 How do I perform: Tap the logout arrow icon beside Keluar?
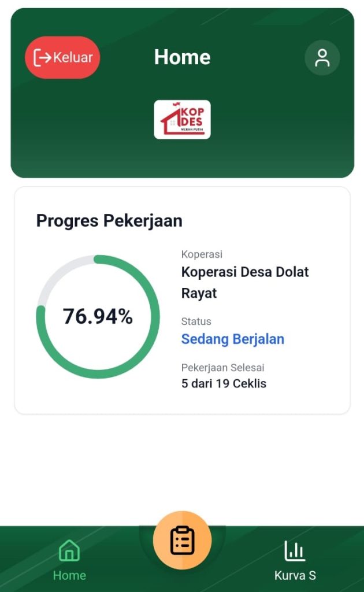[x=43, y=57]
